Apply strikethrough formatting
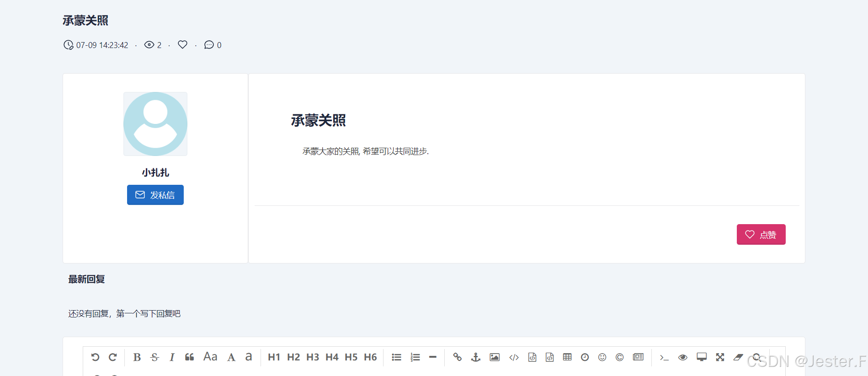 154,357
